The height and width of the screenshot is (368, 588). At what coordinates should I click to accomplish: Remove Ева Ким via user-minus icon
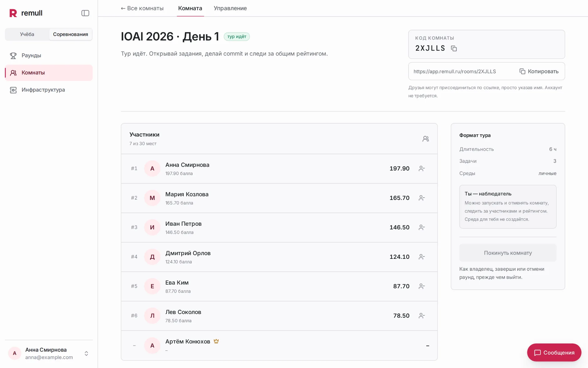click(422, 286)
